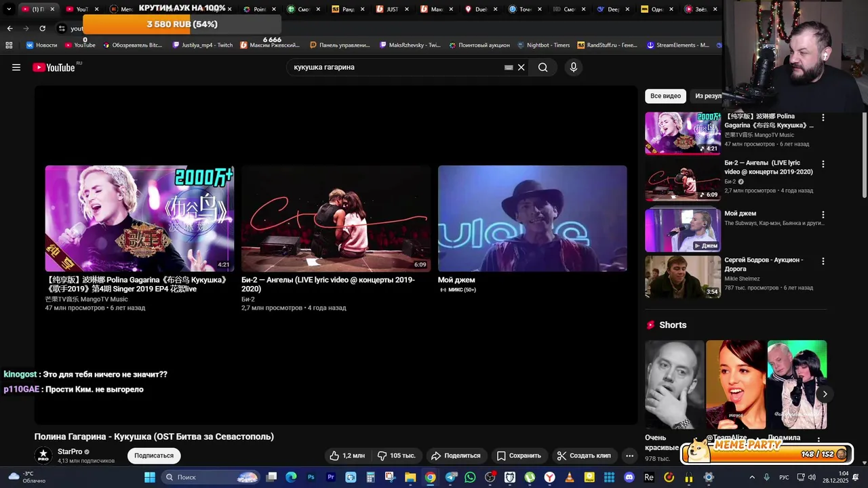Close the first YouTube browser tab

pyautogui.click(x=52, y=9)
